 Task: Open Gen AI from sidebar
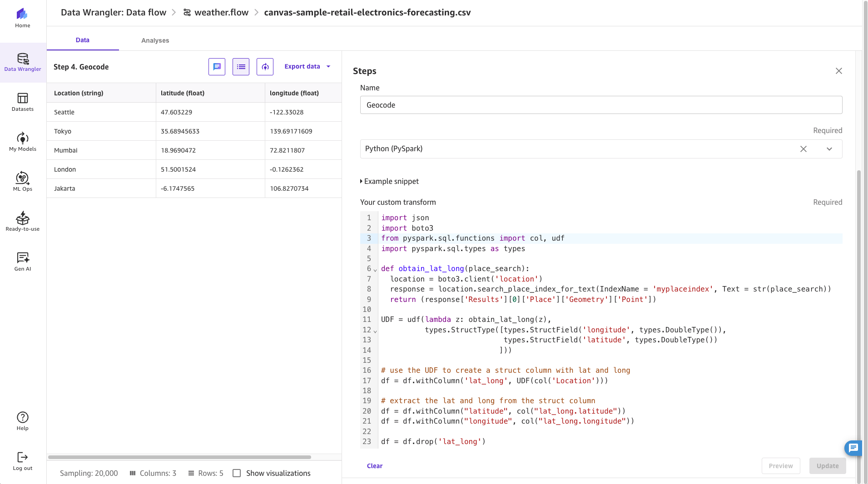(x=23, y=262)
